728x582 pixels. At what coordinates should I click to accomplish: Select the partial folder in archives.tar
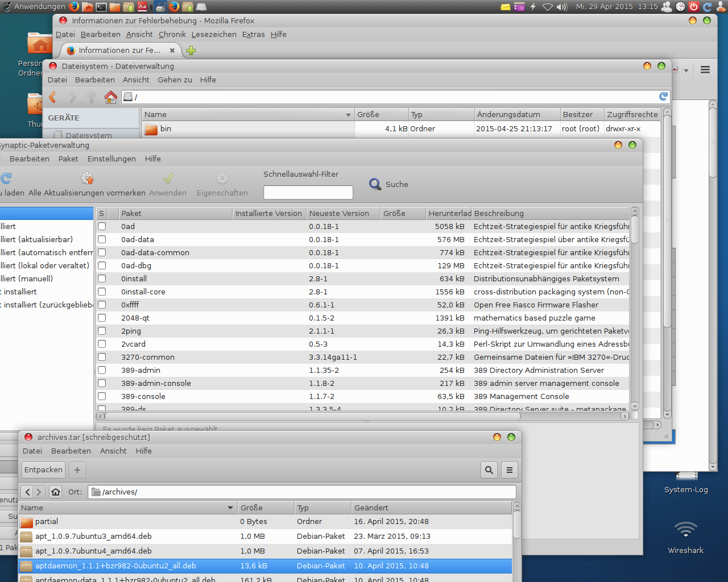pos(265,521)
